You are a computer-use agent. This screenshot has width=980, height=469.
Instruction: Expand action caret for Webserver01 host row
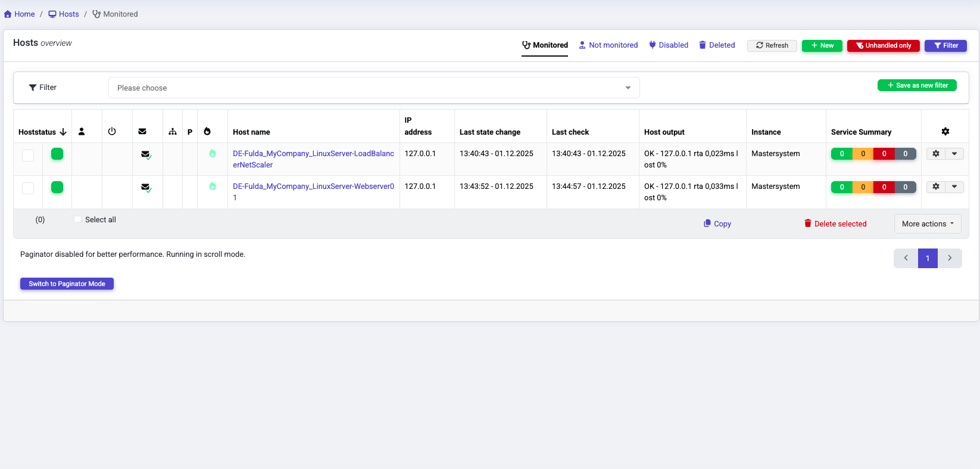pyautogui.click(x=954, y=187)
